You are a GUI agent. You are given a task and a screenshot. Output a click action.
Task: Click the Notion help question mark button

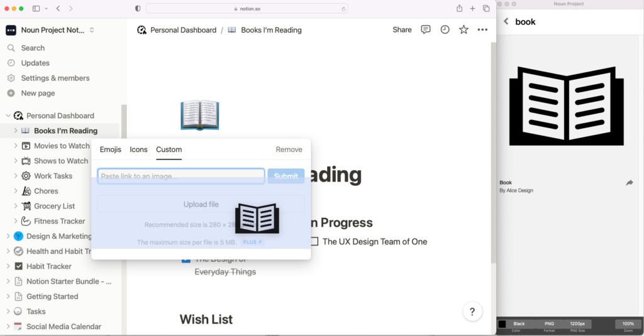[x=472, y=312]
